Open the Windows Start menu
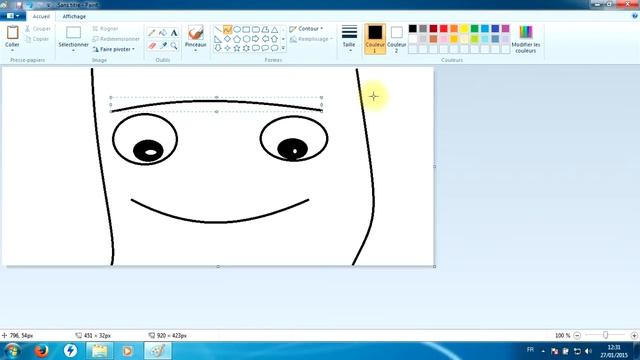 [12, 351]
